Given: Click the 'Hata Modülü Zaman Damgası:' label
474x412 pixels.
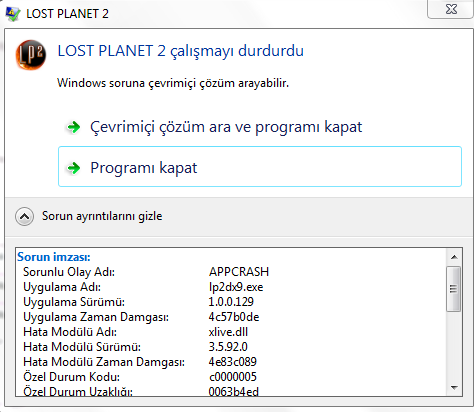Looking at the screenshot, I should click(104, 362).
